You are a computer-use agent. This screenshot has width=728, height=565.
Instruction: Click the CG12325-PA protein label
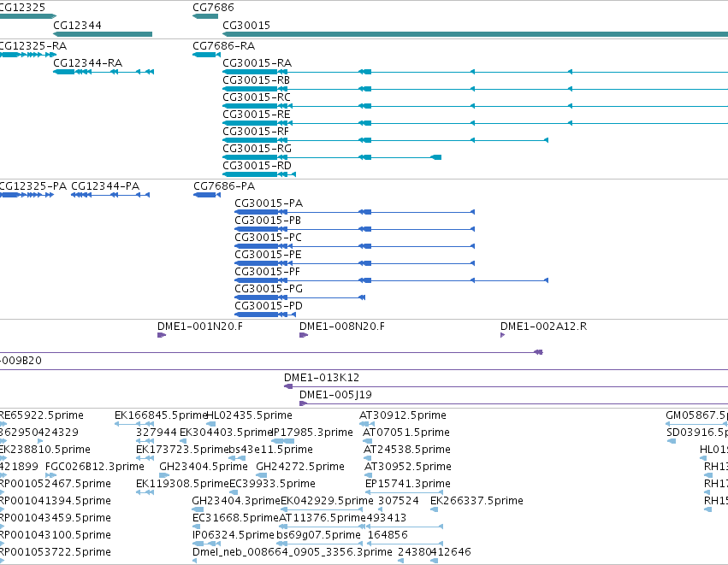tap(33, 186)
